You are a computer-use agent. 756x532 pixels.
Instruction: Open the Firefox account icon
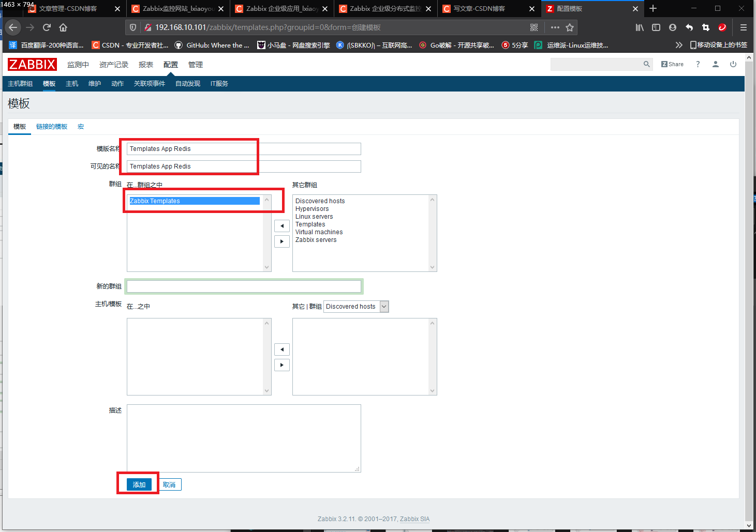coord(673,27)
